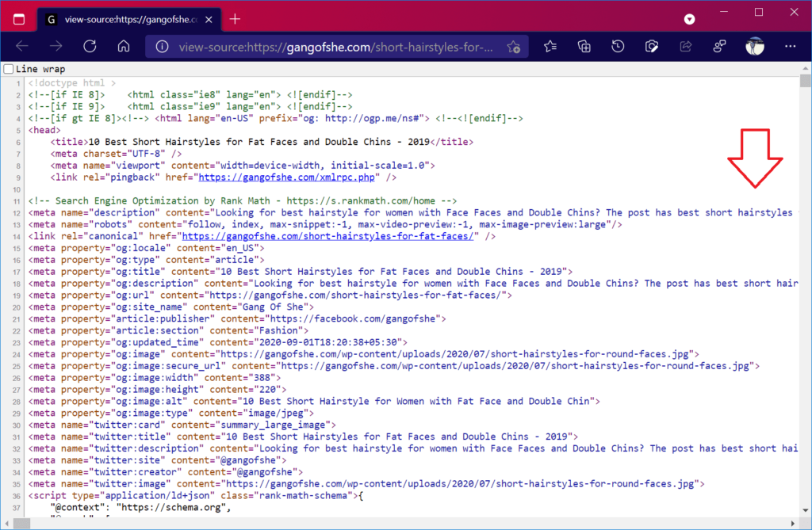Viewport: 812px width, 530px height.
Task: Click the twitter:card summary_large_image line
Action: click(182, 425)
